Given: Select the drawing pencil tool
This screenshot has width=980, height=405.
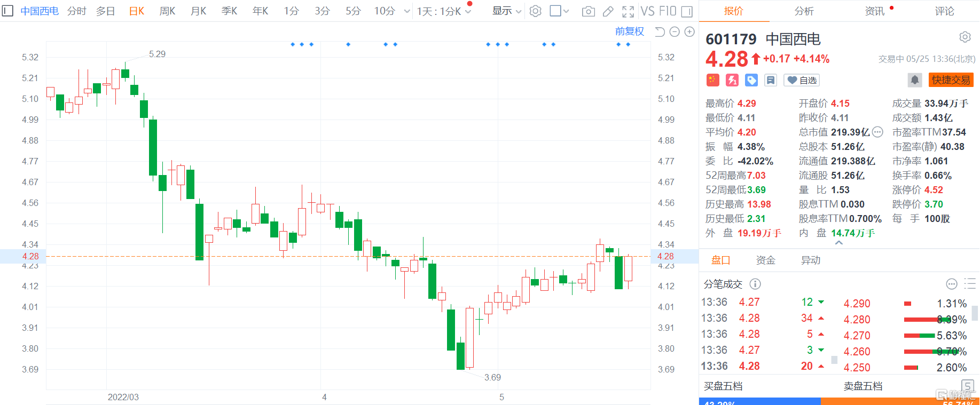Looking at the screenshot, I should click(608, 11).
